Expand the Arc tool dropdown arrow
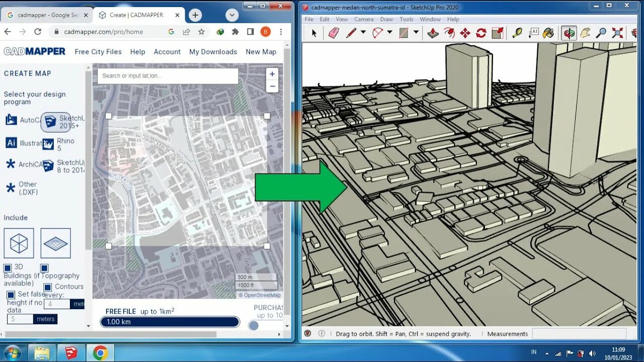 point(389,33)
